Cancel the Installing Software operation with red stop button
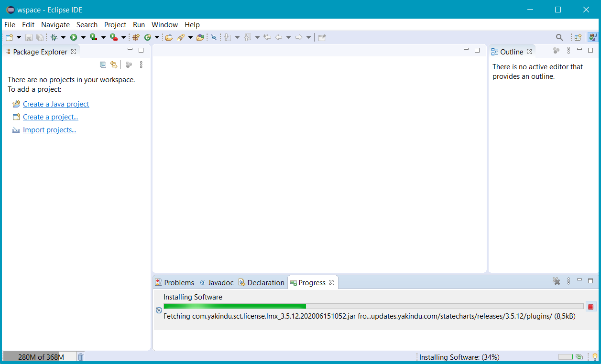This screenshot has width=601, height=364. [x=590, y=307]
